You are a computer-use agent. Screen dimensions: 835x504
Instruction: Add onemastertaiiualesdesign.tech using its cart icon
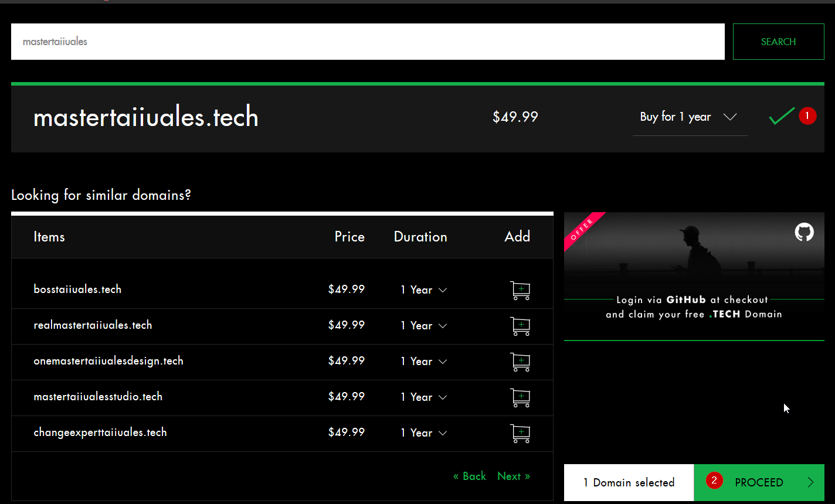[x=520, y=362]
